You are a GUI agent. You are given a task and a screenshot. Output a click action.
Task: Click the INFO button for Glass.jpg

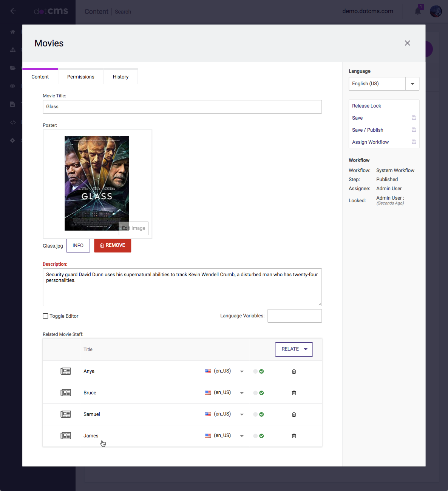point(78,246)
